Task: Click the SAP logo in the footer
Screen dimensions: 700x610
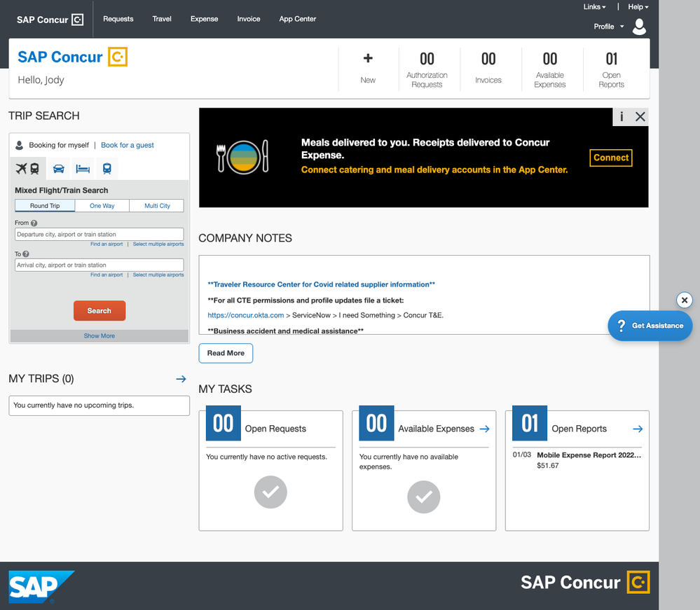Action: (x=41, y=586)
